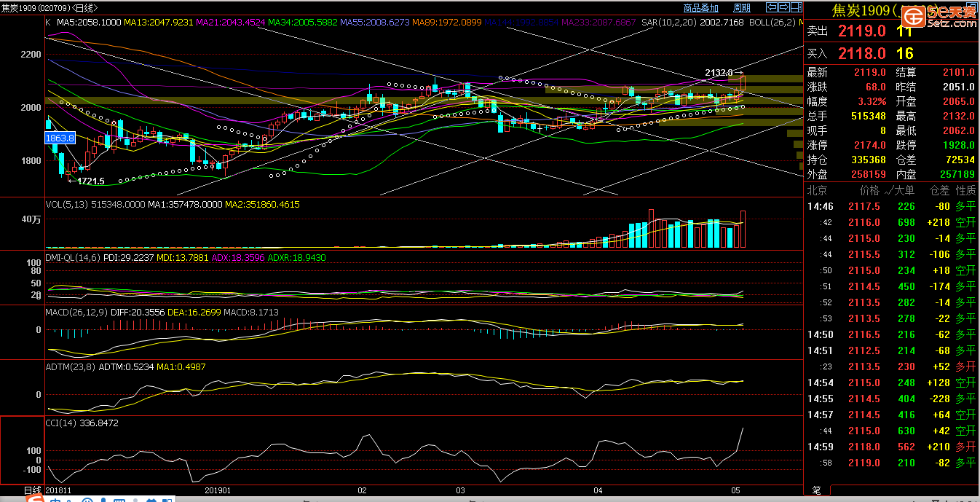Viewport: 980px width, 502px height.
Task: Select the MA89:1972.0899 indicator label
Action: click(447, 23)
